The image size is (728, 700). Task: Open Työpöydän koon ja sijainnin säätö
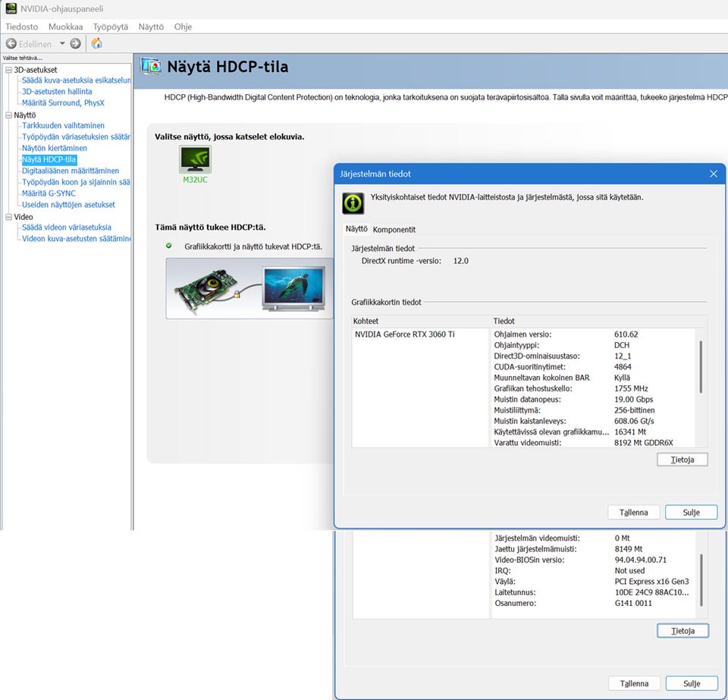point(76,182)
